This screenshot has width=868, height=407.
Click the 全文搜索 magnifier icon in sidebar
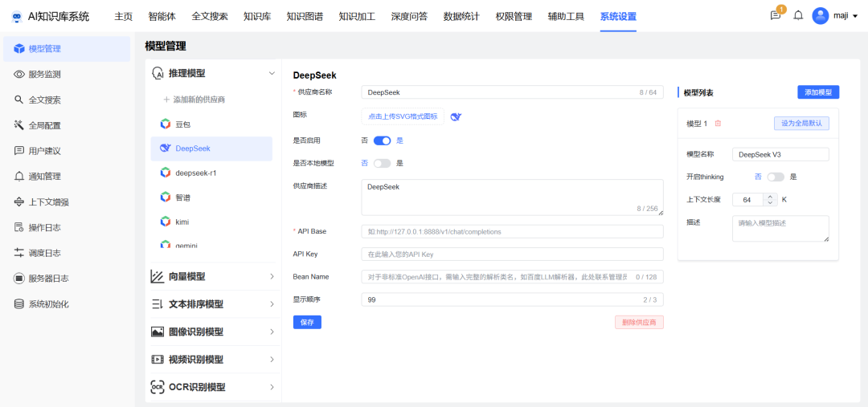point(18,100)
